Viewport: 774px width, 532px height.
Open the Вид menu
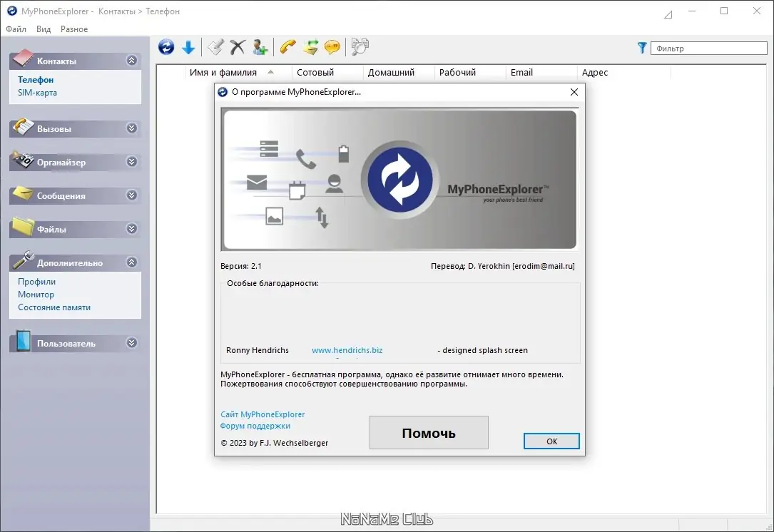click(44, 29)
